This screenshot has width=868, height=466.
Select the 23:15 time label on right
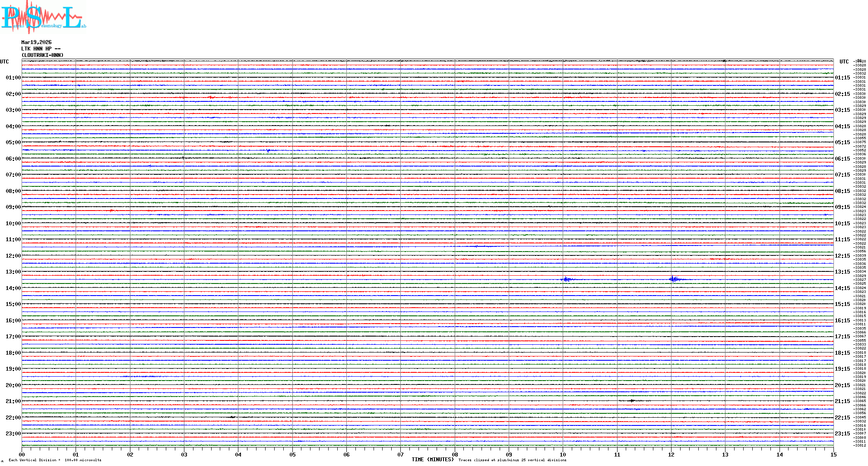842,434
